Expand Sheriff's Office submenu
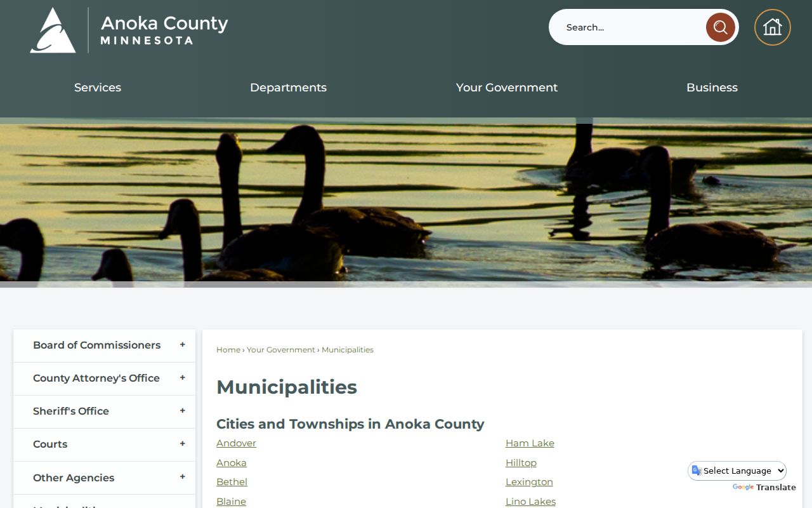The image size is (812, 508). point(182,411)
